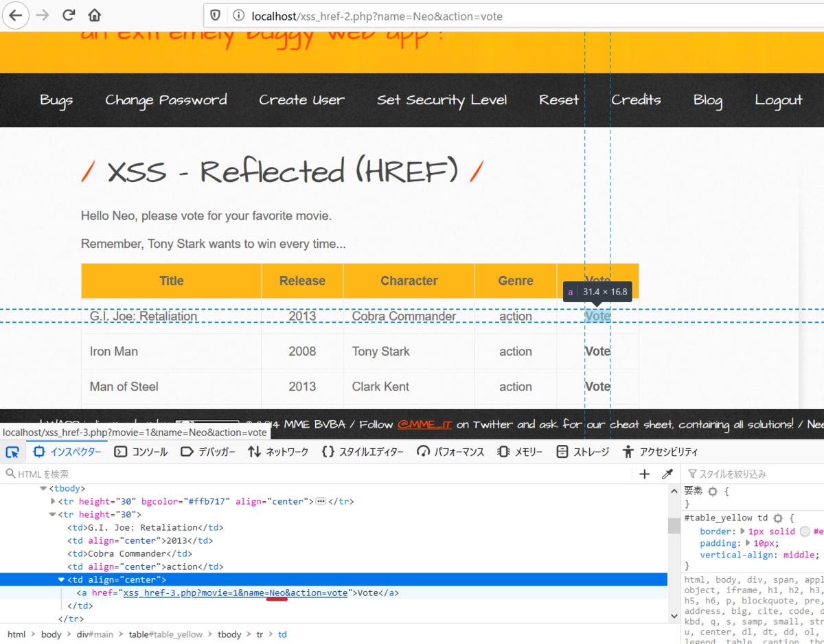Click the HTML を検索 search field
The image size is (824, 644).
click(316, 474)
